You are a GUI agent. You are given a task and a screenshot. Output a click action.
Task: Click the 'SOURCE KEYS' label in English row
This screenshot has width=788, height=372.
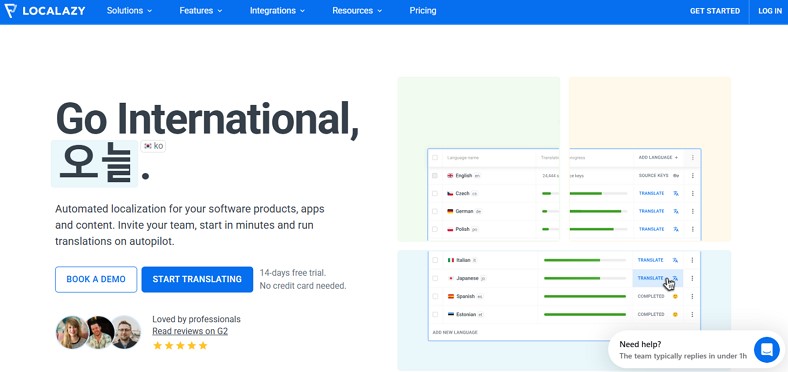[653, 175]
